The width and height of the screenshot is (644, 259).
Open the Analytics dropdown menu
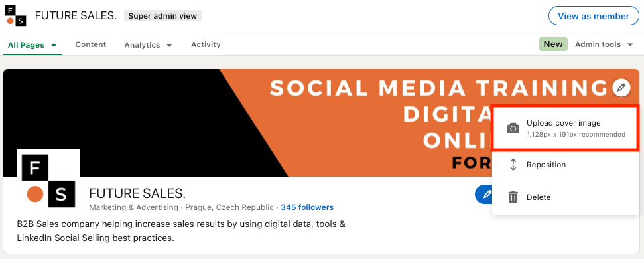tap(149, 45)
